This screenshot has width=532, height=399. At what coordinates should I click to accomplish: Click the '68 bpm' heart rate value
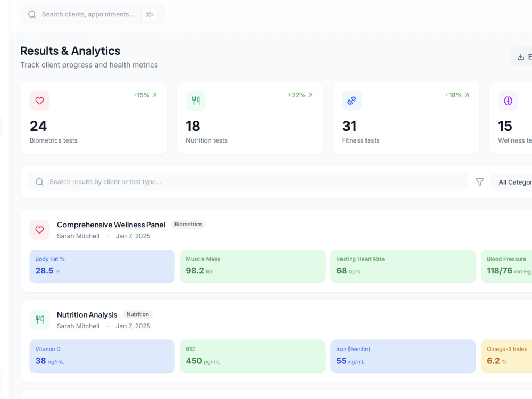pyautogui.click(x=348, y=271)
